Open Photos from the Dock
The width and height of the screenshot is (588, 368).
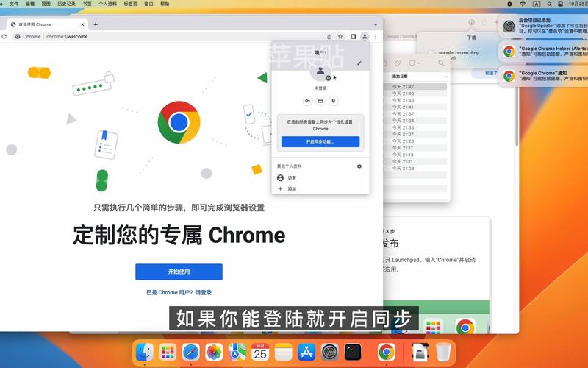214,353
